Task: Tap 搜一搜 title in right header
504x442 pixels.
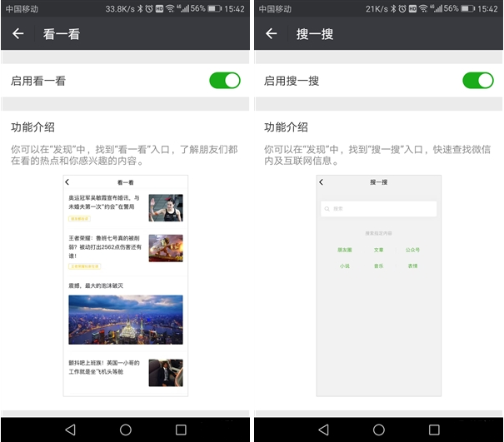Action: pos(315,34)
